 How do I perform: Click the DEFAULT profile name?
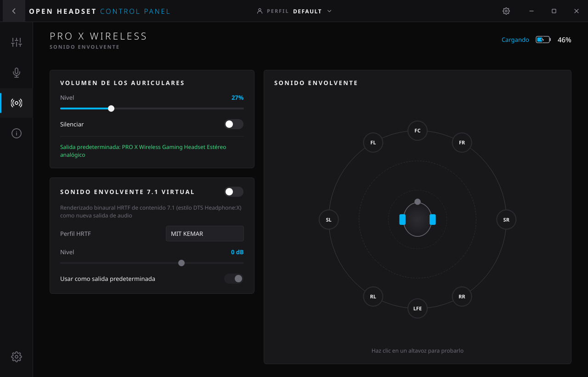click(x=307, y=11)
